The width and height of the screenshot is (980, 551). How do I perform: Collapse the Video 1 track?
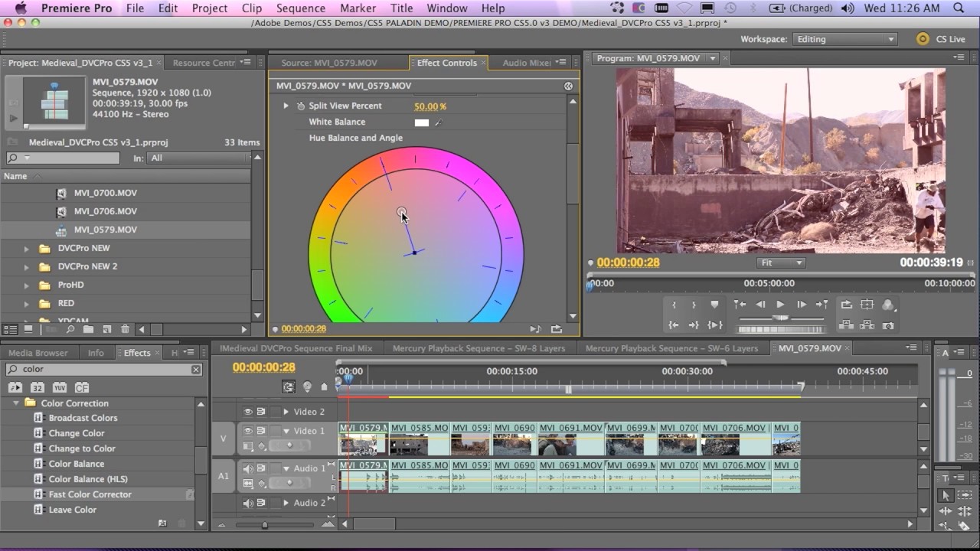click(x=286, y=431)
